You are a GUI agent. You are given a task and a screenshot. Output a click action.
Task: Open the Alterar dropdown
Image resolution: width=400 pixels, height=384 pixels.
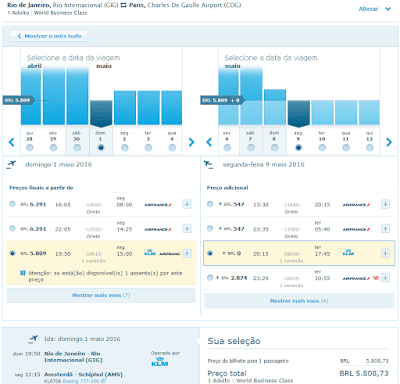click(374, 9)
